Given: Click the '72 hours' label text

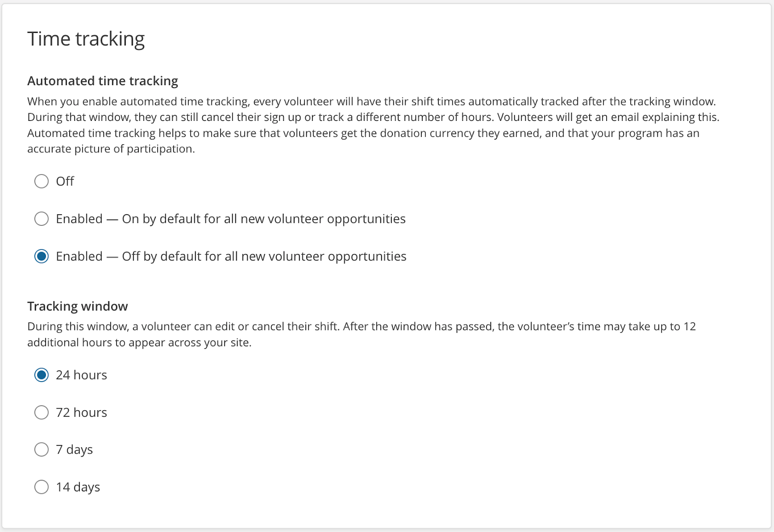Looking at the screenshot, I should coord(81,413).
